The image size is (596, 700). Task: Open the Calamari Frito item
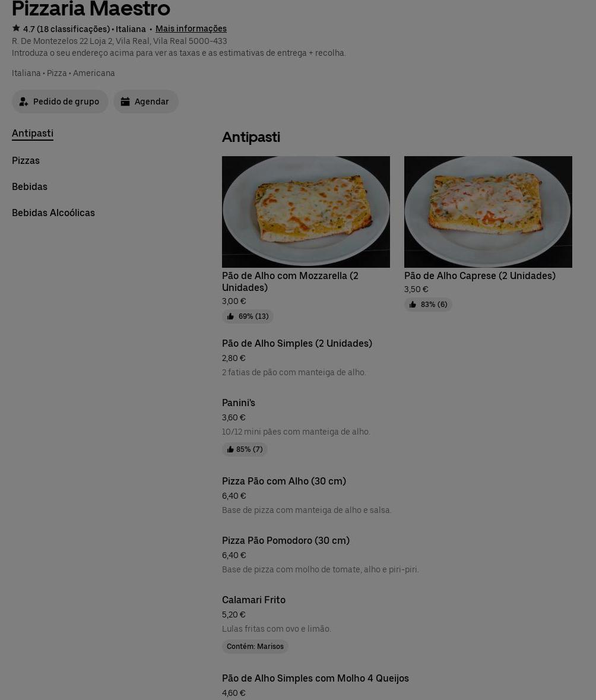click(253, 600)
